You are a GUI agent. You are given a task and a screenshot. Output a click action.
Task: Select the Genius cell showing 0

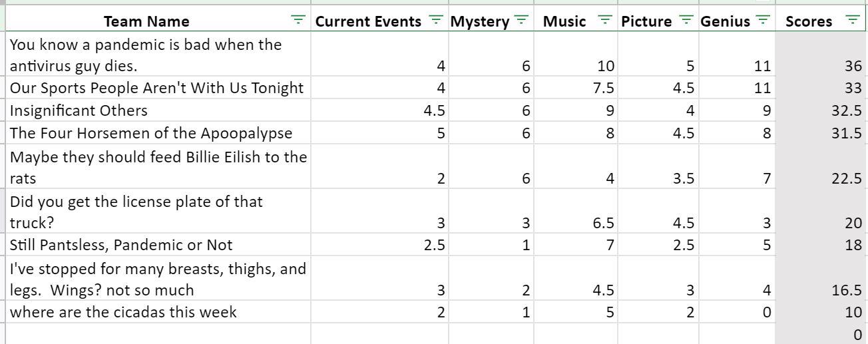click(736, 311)
